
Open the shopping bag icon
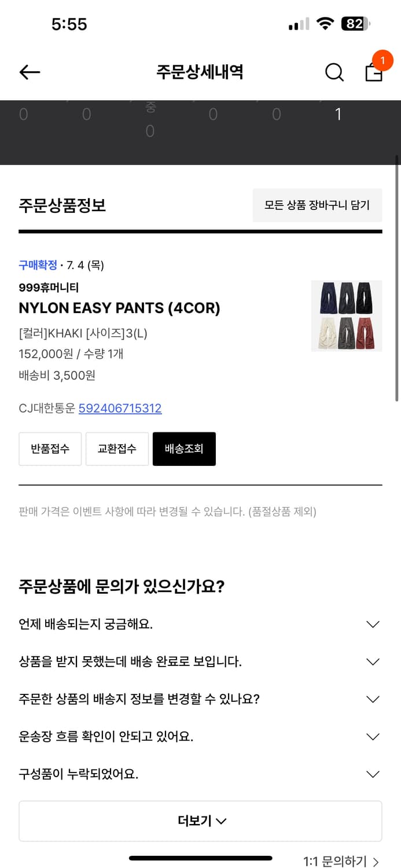point(373,74)
